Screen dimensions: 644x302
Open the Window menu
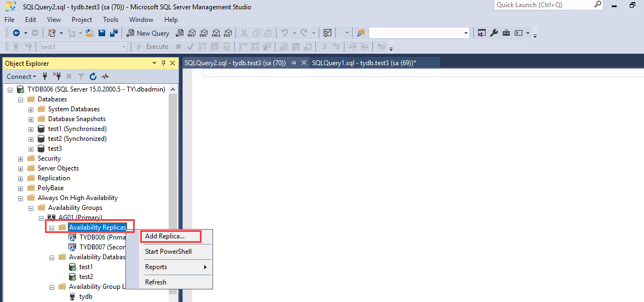pos(141,20)
